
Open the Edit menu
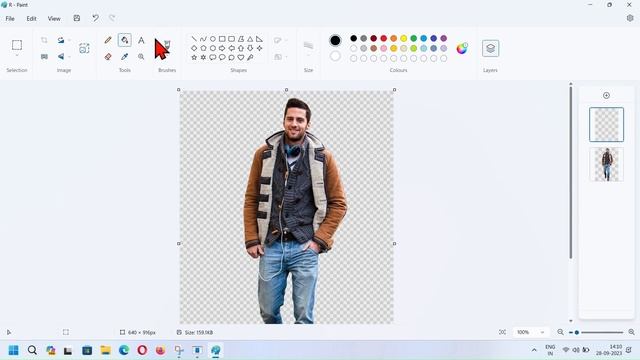[31, 18]
